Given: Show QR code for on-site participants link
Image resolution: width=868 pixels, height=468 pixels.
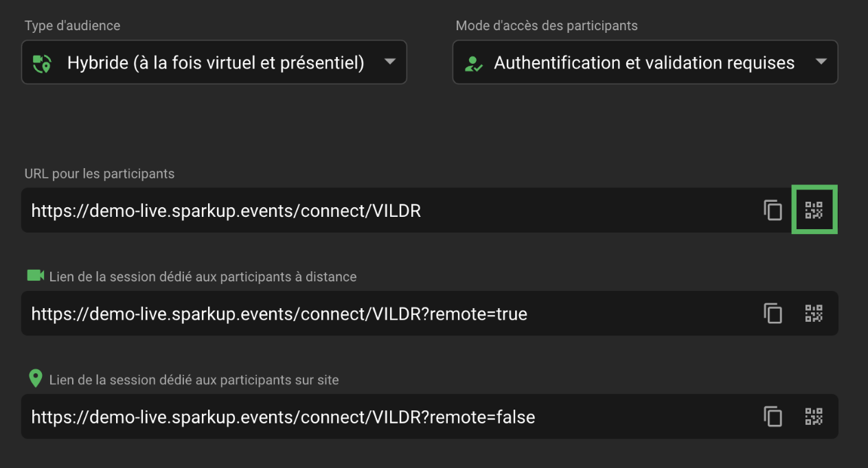Looking at the screenshot, I should click(x=814, y=417).
